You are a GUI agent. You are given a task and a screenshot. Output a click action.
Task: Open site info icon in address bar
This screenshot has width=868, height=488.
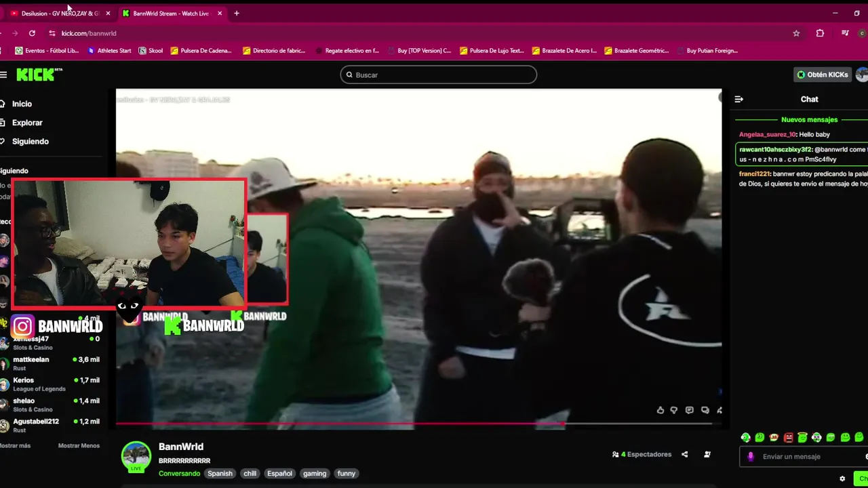(52, 33)
